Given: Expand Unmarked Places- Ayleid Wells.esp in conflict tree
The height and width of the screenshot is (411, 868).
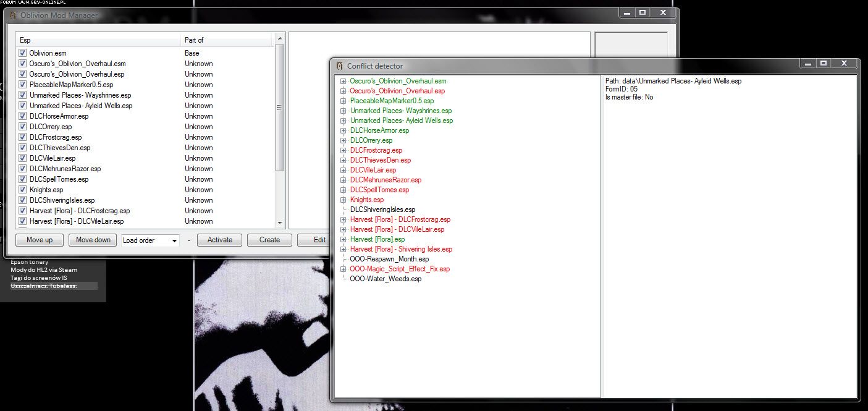Looking at the screenshot, I should click(x=343, y=121).
